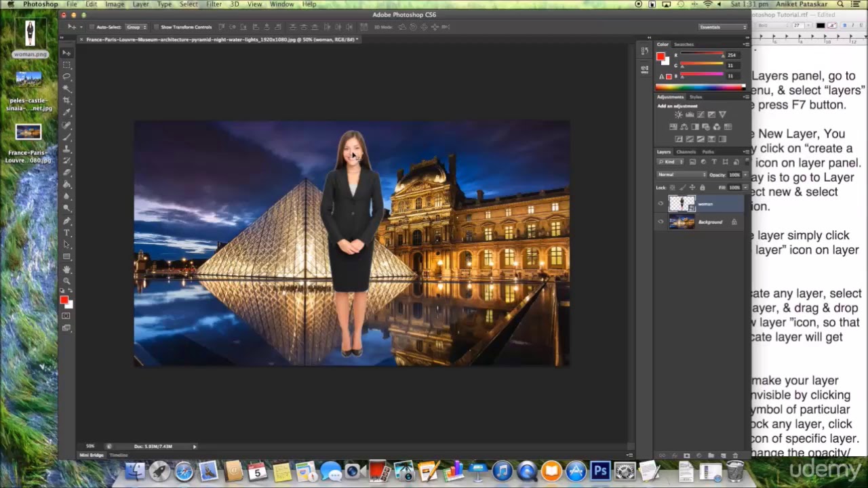
Task: Select the Magic Wand tool
Action: click(x=66, y=89)
